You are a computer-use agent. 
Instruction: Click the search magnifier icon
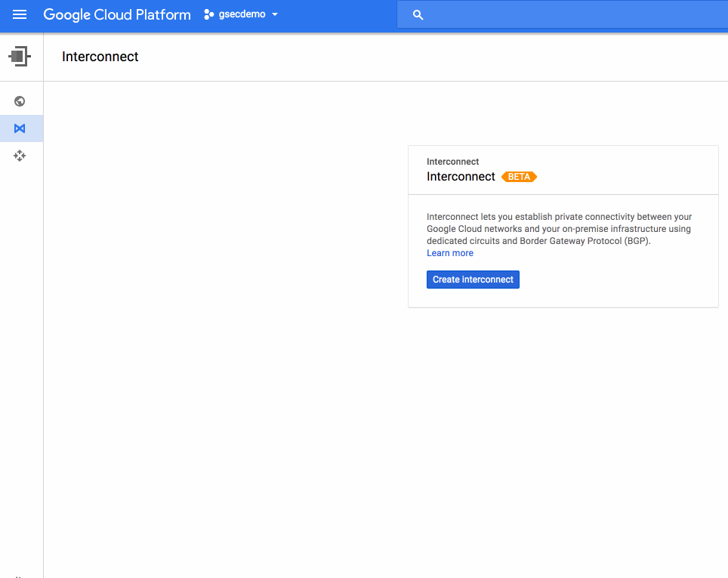point(418,15)
